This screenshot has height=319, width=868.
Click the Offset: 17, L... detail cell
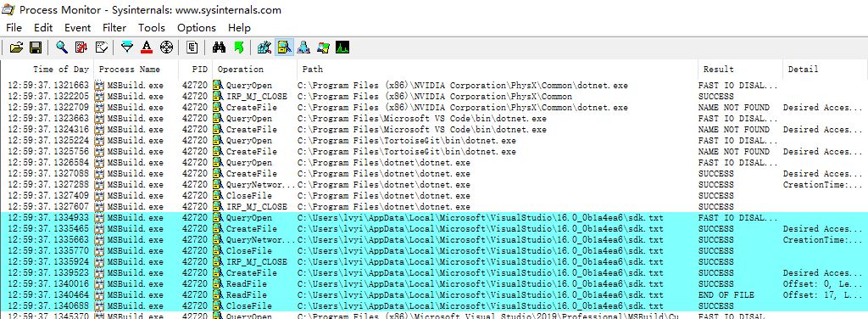coord(824,295)
